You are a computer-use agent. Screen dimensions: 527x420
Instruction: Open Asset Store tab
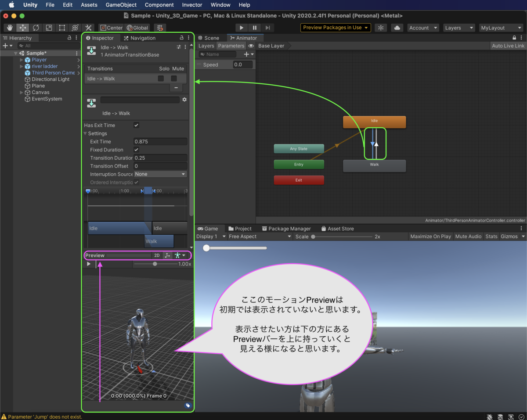pos(337,229)
